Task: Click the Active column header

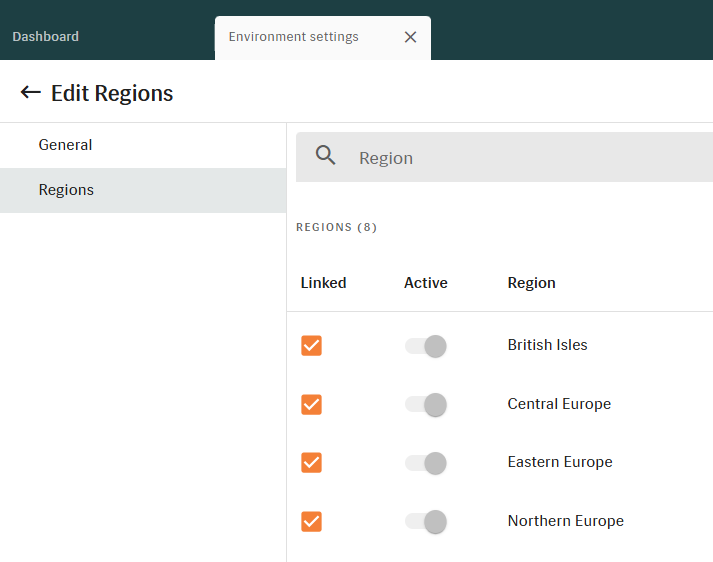Action: point(426,283)
